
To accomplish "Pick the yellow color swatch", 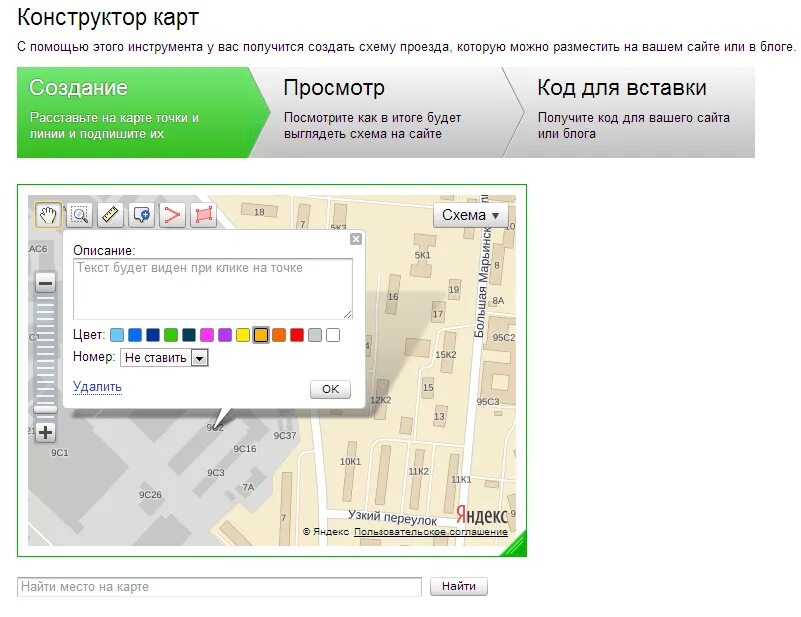I will pyautogui.click(x=243, y=335).
